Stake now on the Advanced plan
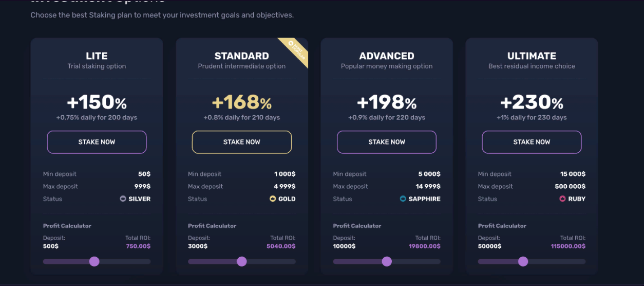This screenshot has height=286, width=644. [x=387, y=142]
